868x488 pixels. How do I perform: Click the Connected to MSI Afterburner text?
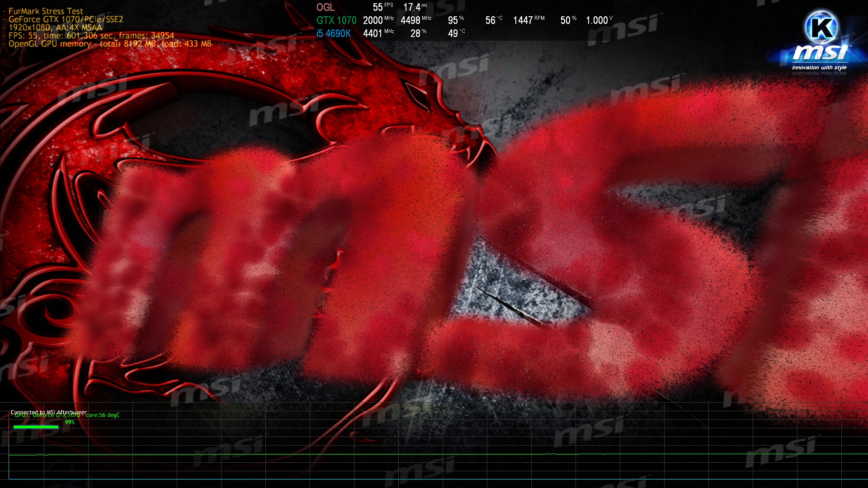[x=48, y=412]
